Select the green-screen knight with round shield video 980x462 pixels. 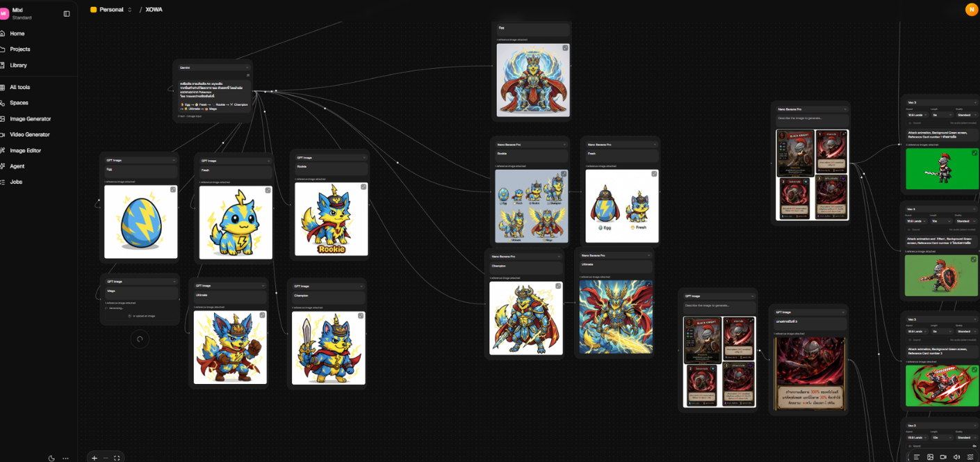(942, 276)
